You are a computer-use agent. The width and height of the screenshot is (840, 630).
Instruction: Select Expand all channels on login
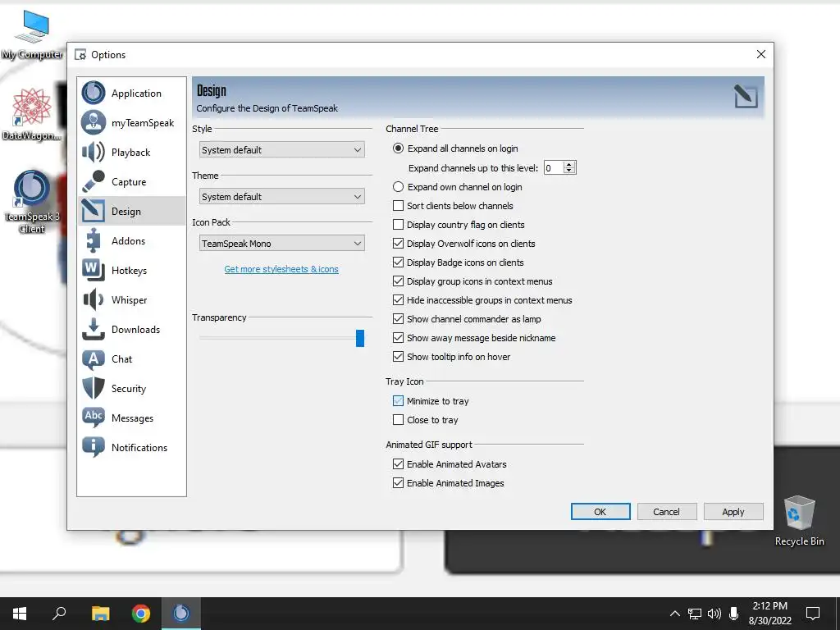(x=455, y=148)
